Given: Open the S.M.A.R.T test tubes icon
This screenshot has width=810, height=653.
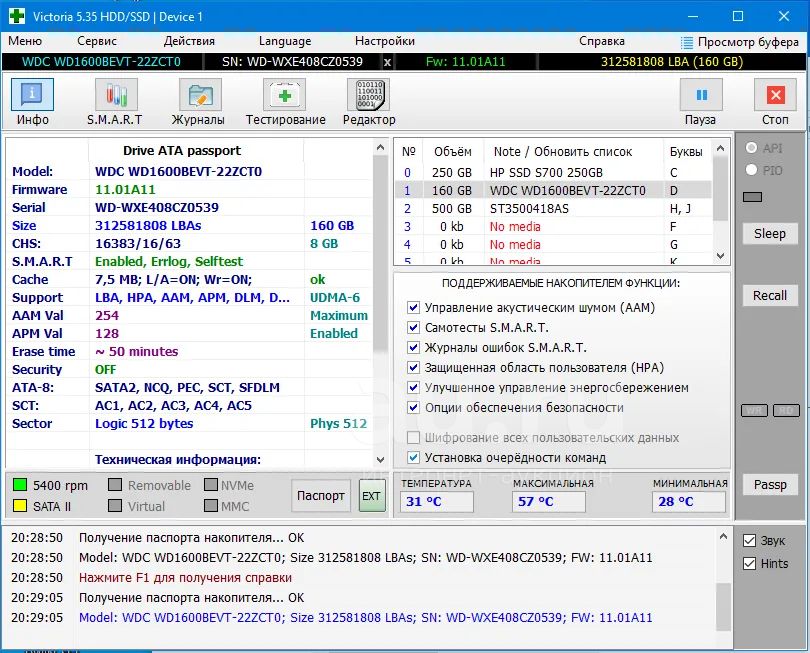Looking at the screenshot, I should pyautogui.click(x=116, y=95).
